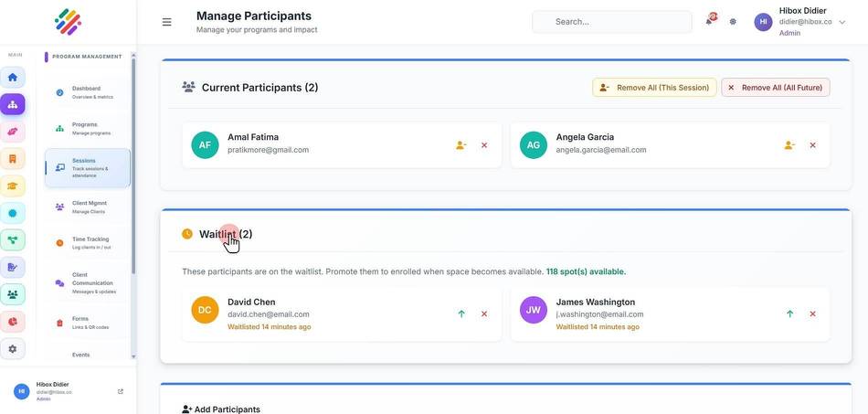Promote James Washington with the up arrow
The image size is (868, 414).
(x=790, y=313)
